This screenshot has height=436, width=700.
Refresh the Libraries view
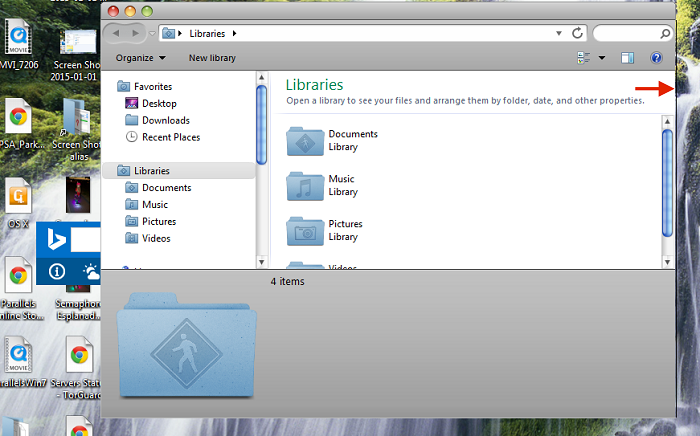[x=577, y=33]
